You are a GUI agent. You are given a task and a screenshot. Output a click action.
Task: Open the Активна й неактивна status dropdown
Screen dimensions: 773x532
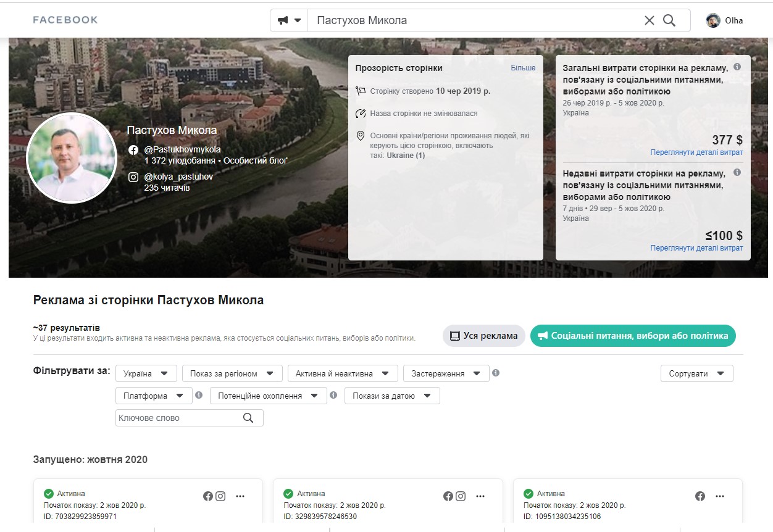[x=343, y=373]
